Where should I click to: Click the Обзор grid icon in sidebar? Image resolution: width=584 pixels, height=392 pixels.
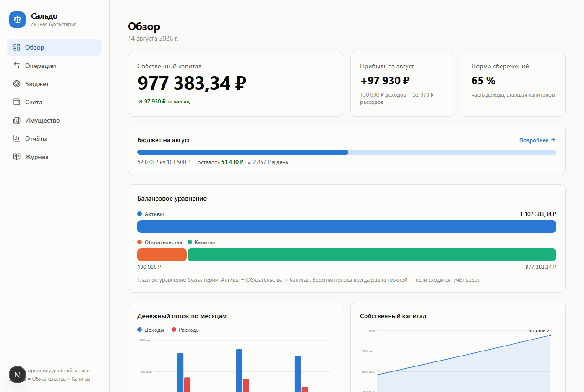17,47
